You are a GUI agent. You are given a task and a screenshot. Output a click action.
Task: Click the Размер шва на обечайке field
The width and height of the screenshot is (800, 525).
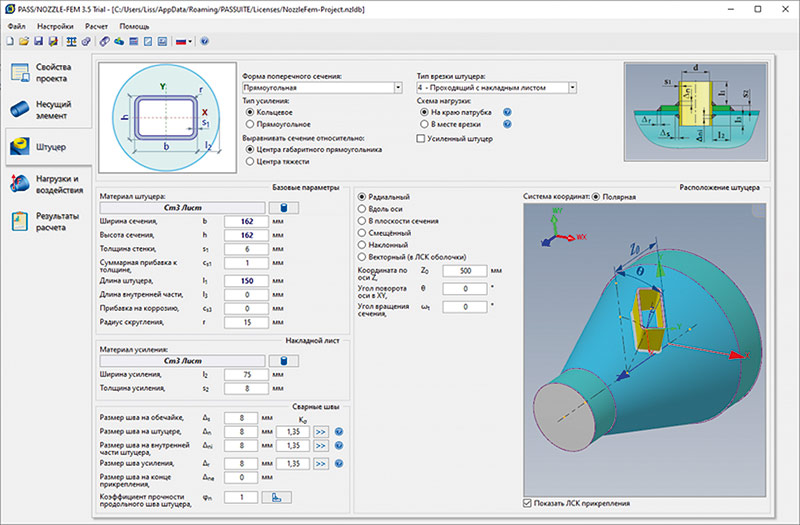(x=241, y=418)
